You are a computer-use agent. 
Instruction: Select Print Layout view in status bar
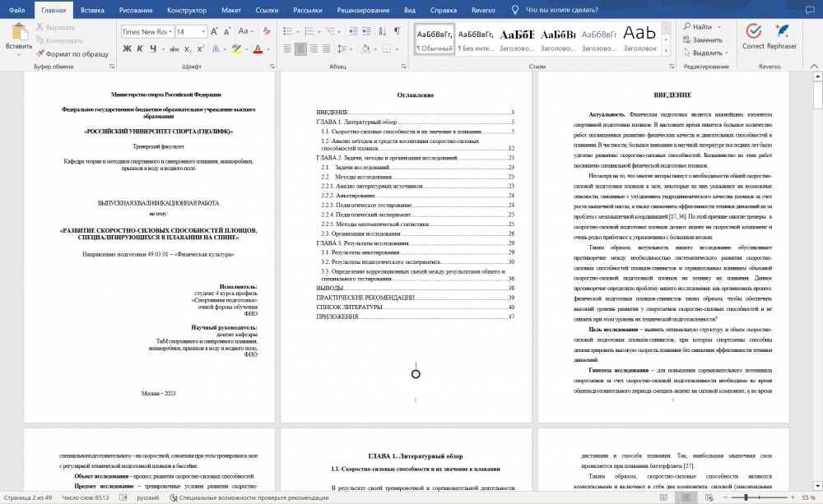[x=686, y=497]
